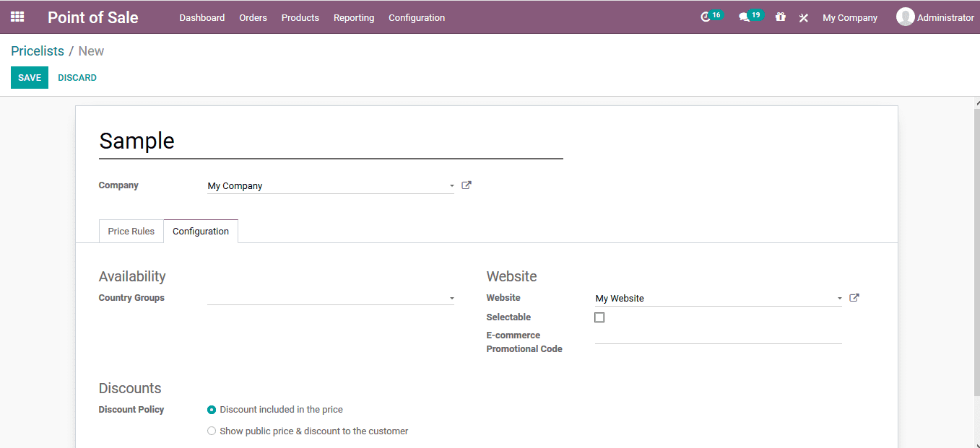
Task: Open the messages conversation icon
Action: tap(746, 15)
